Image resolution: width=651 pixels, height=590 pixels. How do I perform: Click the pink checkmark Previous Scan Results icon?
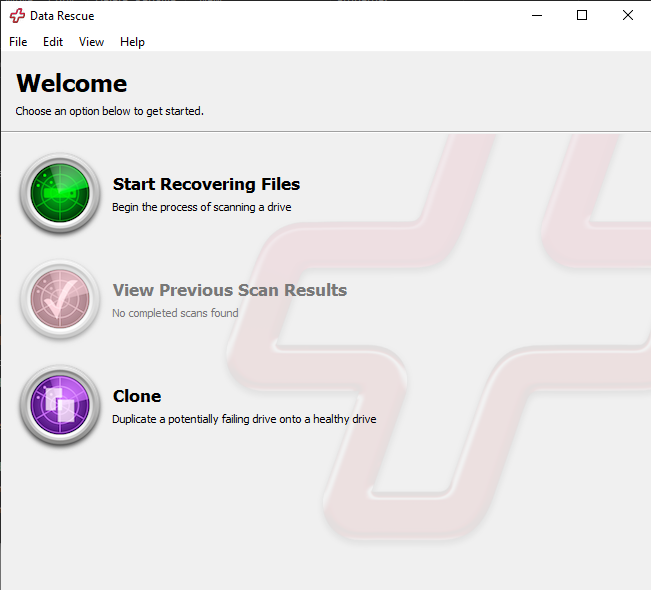[60, 299]
